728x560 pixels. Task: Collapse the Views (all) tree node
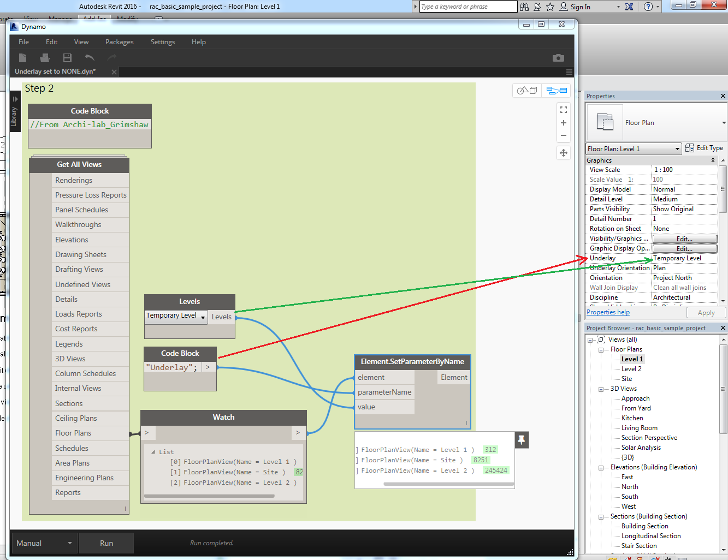click(x=590, y=340)
